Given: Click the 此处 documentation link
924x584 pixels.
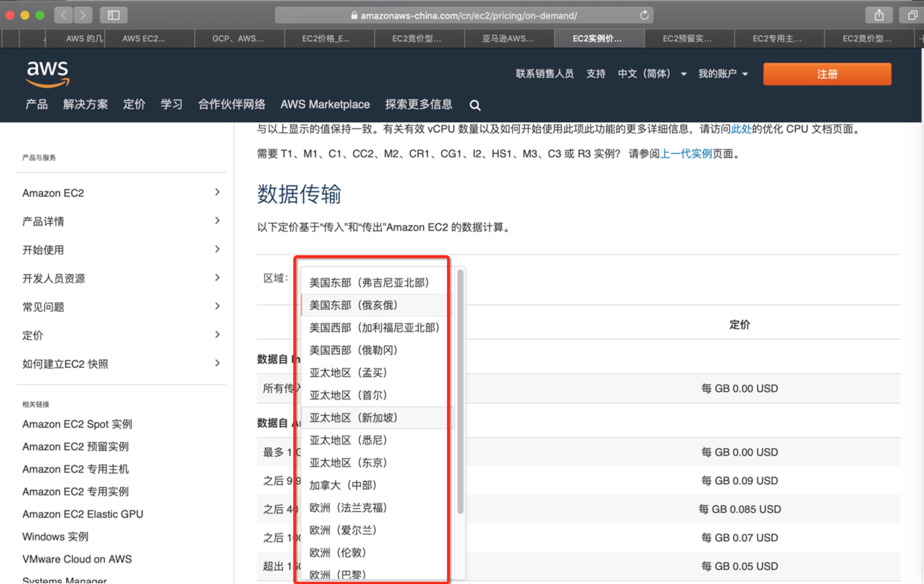Looking at the screenshot, I should point(741,129).
